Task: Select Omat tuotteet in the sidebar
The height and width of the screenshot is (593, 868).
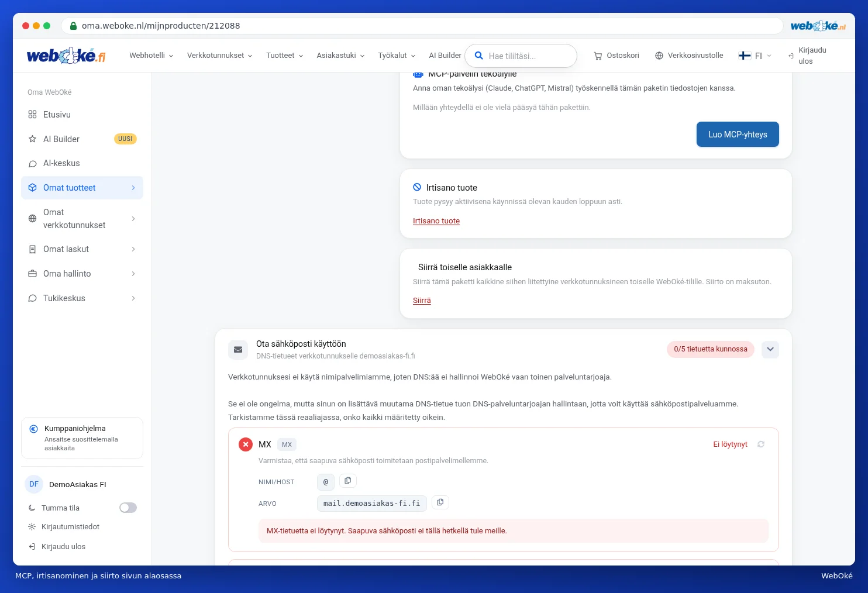Action: pyautogui.click(x=82, y=188)
